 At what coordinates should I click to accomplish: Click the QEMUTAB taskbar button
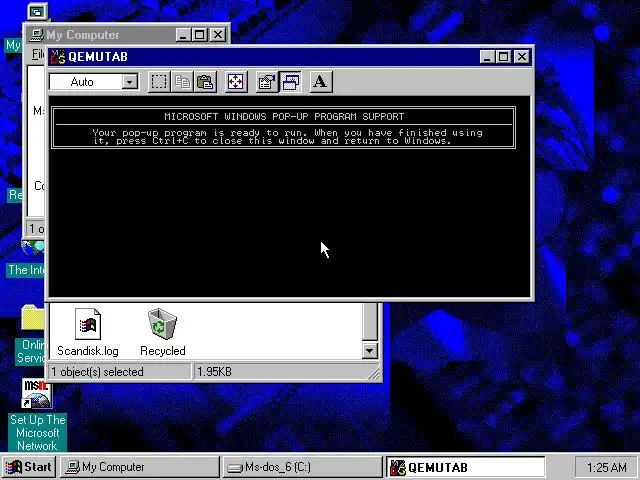465,467
